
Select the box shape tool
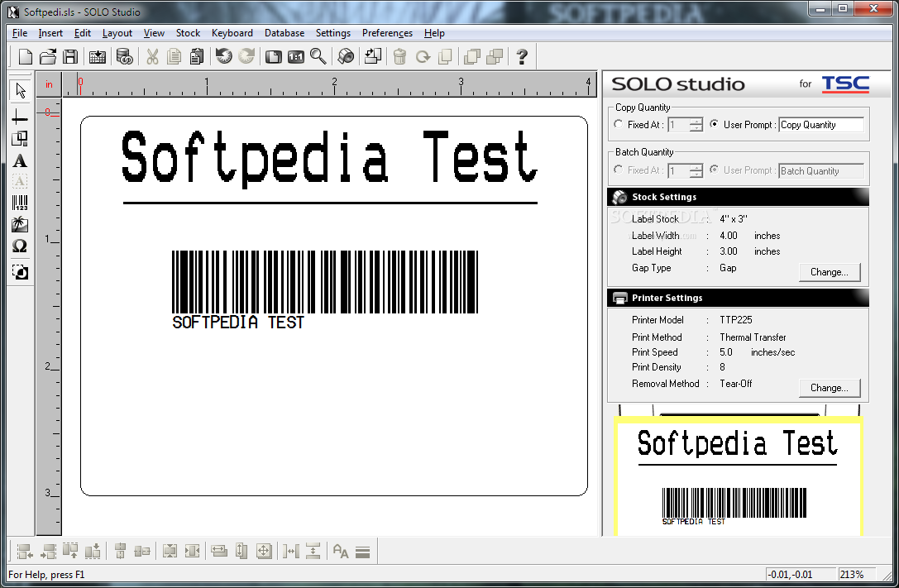(20, 138)
